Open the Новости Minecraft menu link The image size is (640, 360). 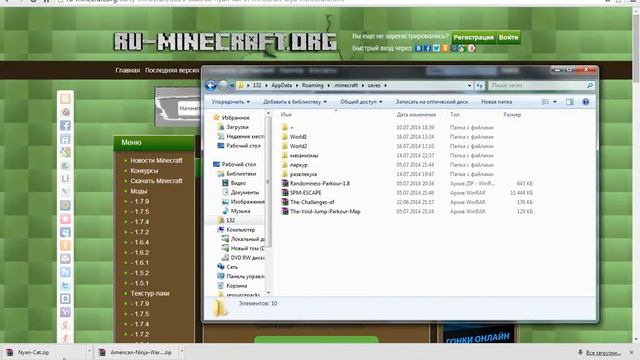[156, 160]
